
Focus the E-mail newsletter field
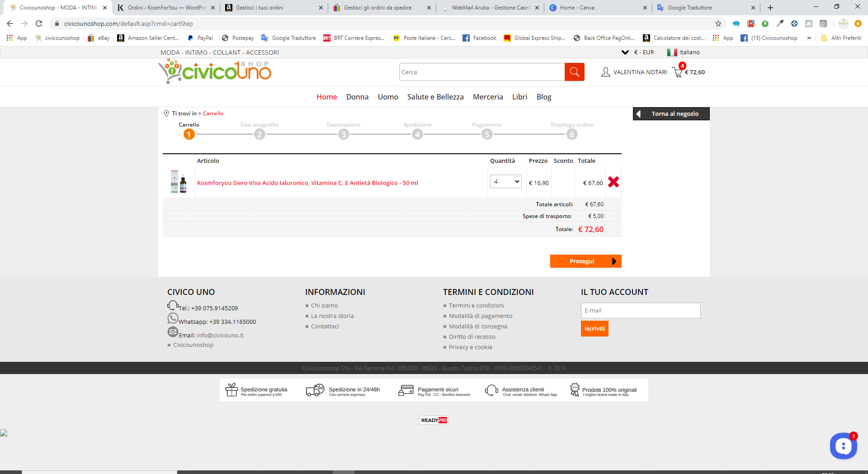tap(641, 311)
